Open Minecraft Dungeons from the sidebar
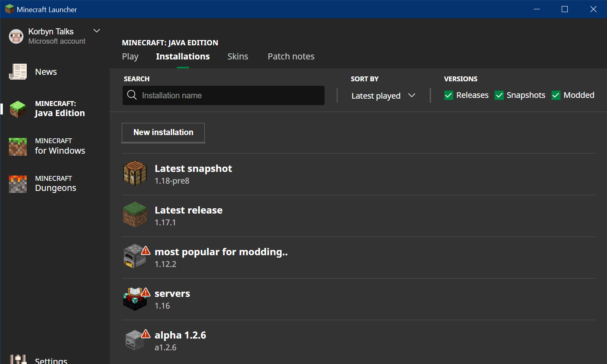This screenshot has height=364, width=607. [x=55, y=184]
